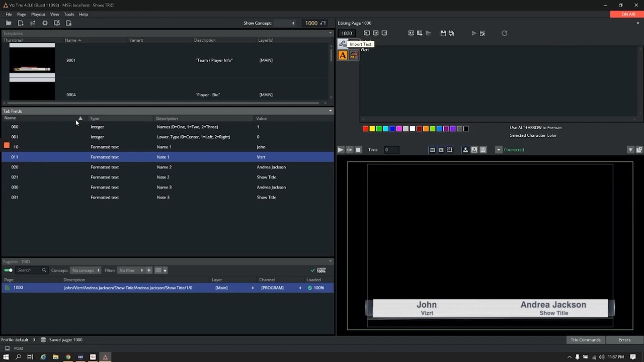This screenshot has width=644, height=362.
Task: Open the Filter 'No filter' dropdown
Action: [x=131, y=270]
